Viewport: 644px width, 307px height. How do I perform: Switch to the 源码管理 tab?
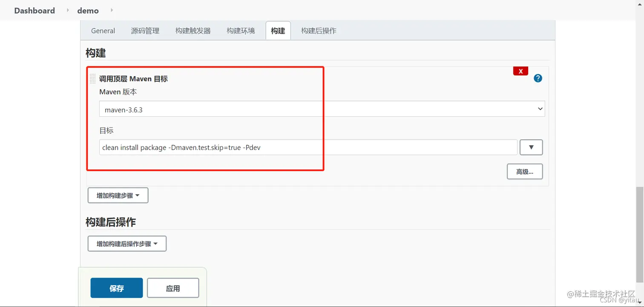click(x=145, y=31)
